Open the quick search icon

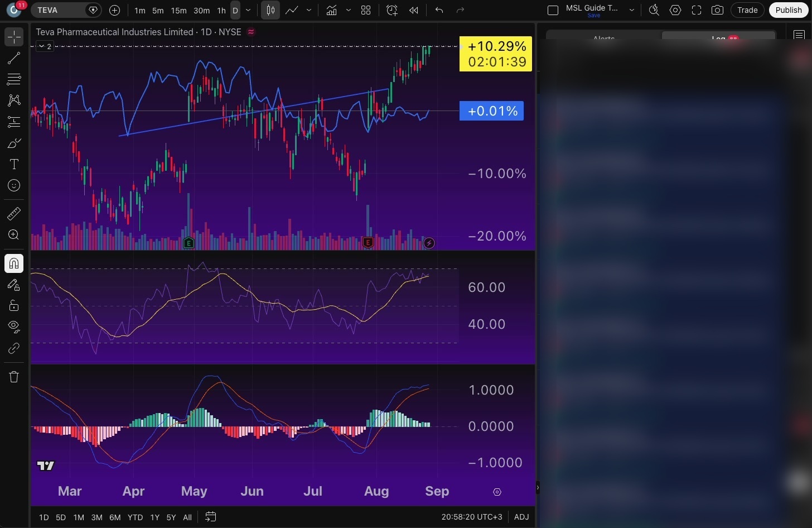click(x=654, y=10)
